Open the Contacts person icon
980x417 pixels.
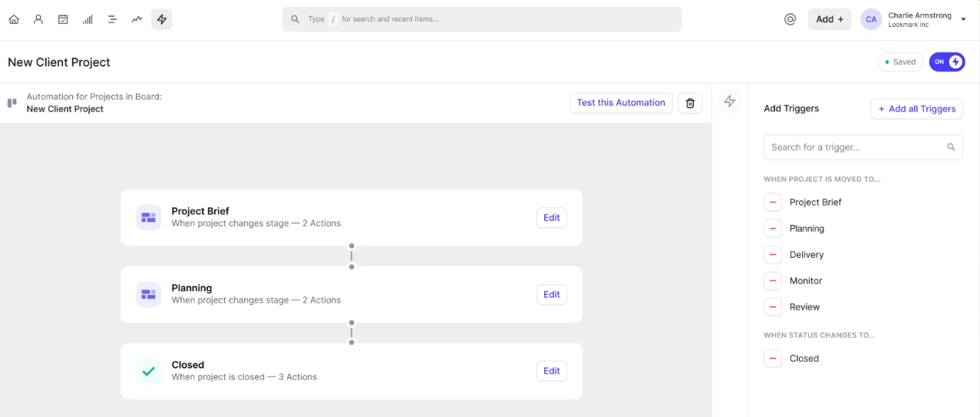(38, 19)
